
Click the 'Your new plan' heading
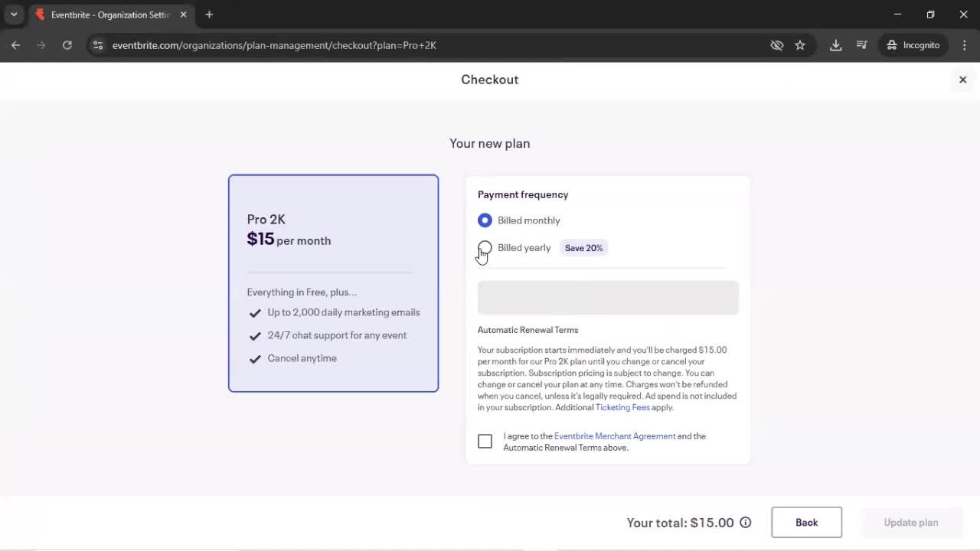[x=490, y=143]
